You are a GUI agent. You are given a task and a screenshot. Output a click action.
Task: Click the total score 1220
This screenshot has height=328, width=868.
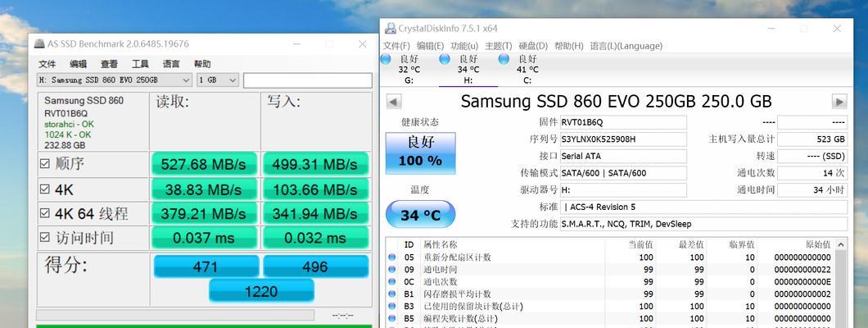coord(260,291)
